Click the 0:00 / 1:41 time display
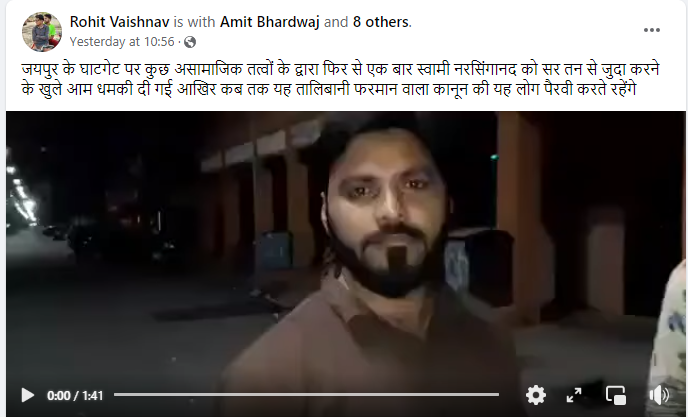The height and width of the screenshot is (417, 688). click(x=75, y=396)
